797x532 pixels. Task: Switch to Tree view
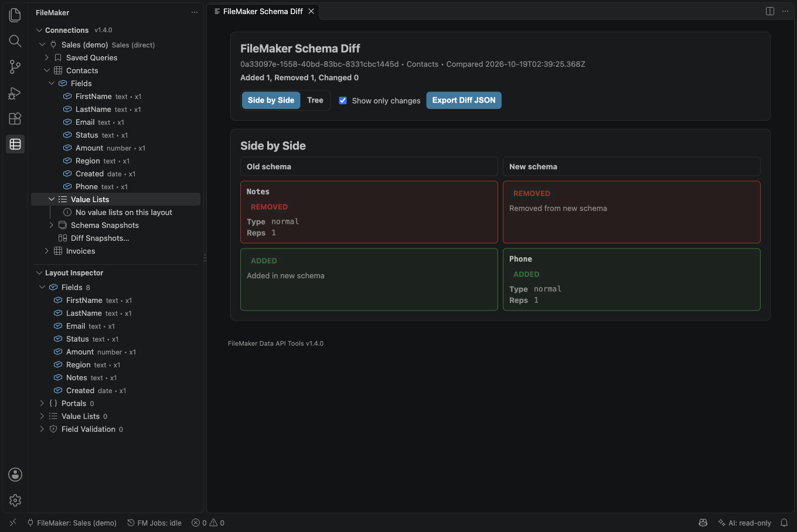coord(315,100)
